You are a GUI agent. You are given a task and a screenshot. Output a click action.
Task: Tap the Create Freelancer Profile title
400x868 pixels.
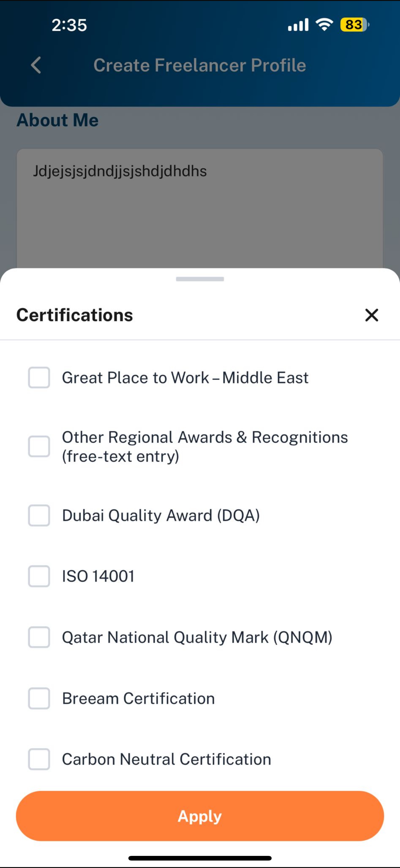pyautogui.click(x=200, y=65)
